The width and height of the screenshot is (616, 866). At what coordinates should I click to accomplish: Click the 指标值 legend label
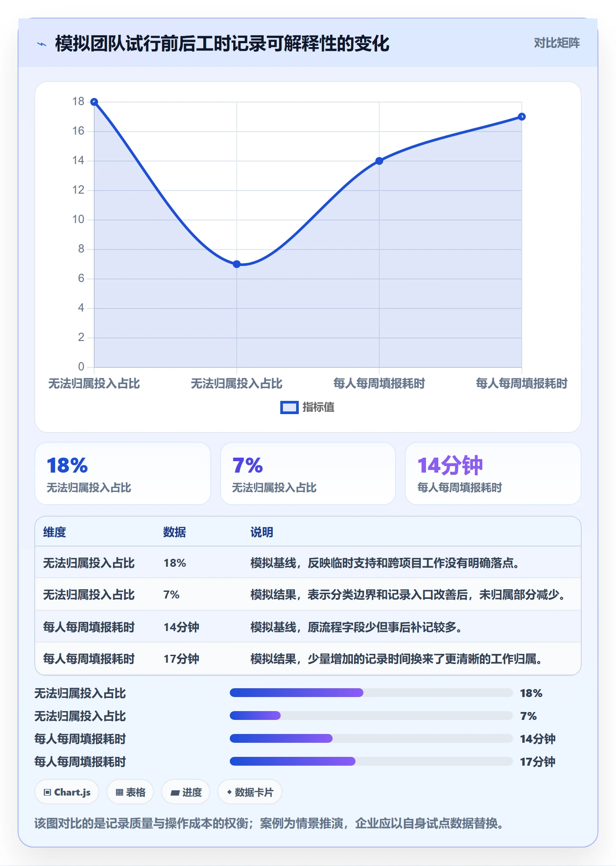[x=318, y=407]
